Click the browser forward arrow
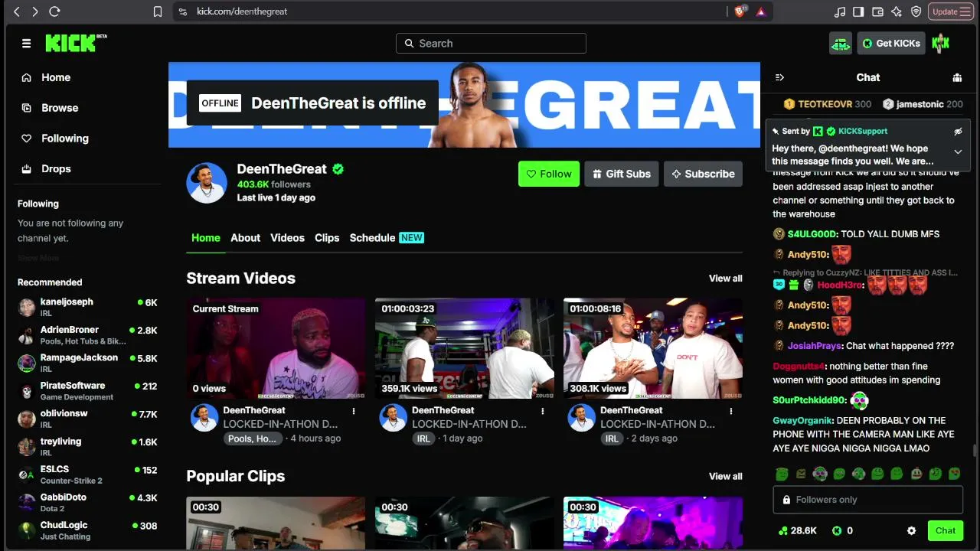The height and width of the screenshot is (551, 980). pyautogui.click(x=34, y=11)
